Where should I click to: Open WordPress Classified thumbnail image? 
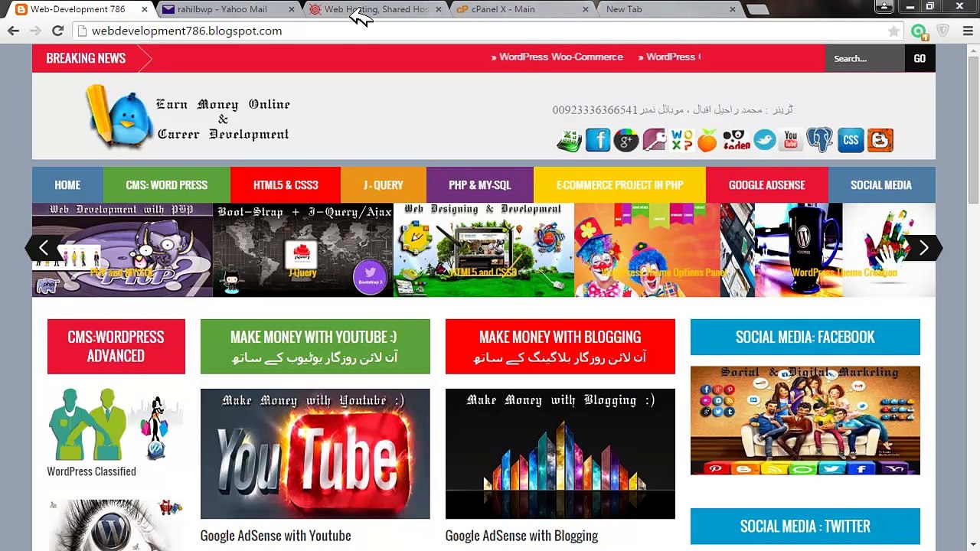click(116, 425)
